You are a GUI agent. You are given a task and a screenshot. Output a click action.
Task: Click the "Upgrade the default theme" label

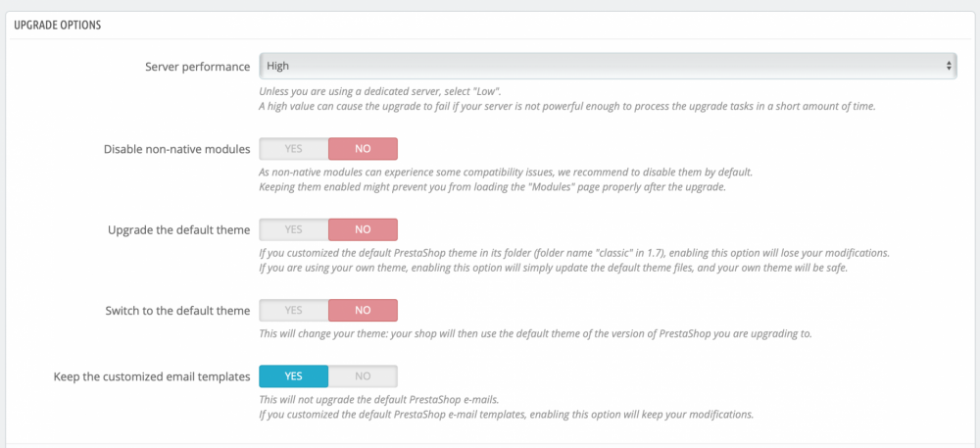click(178, 230)
